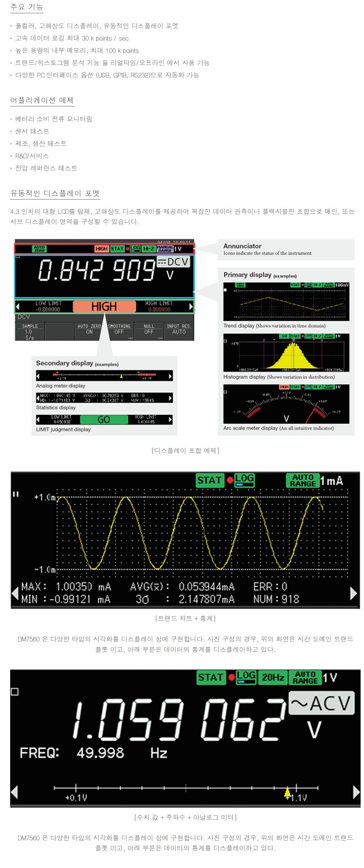Click the right arrow of the ACV analog meter
This screenshot has width=364, height=868.
356,792
